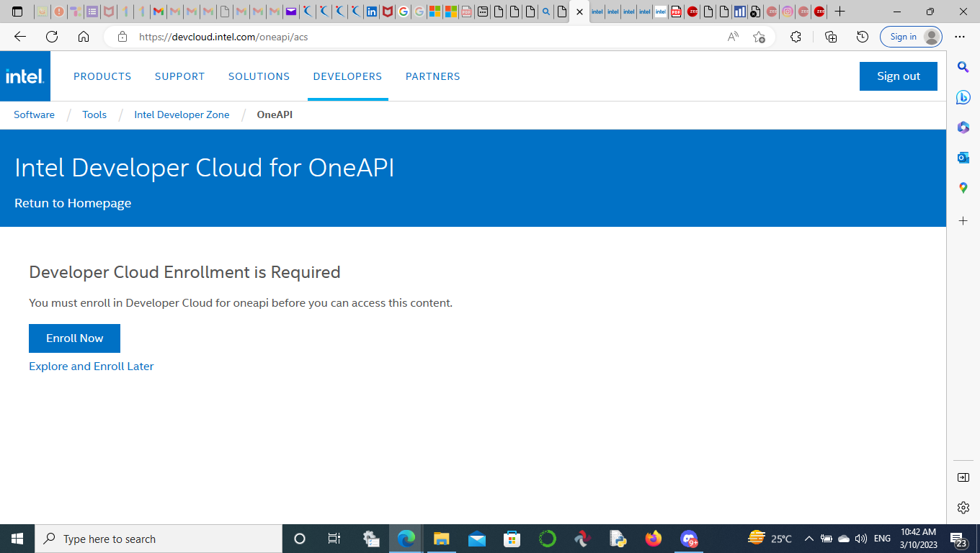The image size is (980, 553).
Task: Start Read aloud for this page
Action: (731, 37)
